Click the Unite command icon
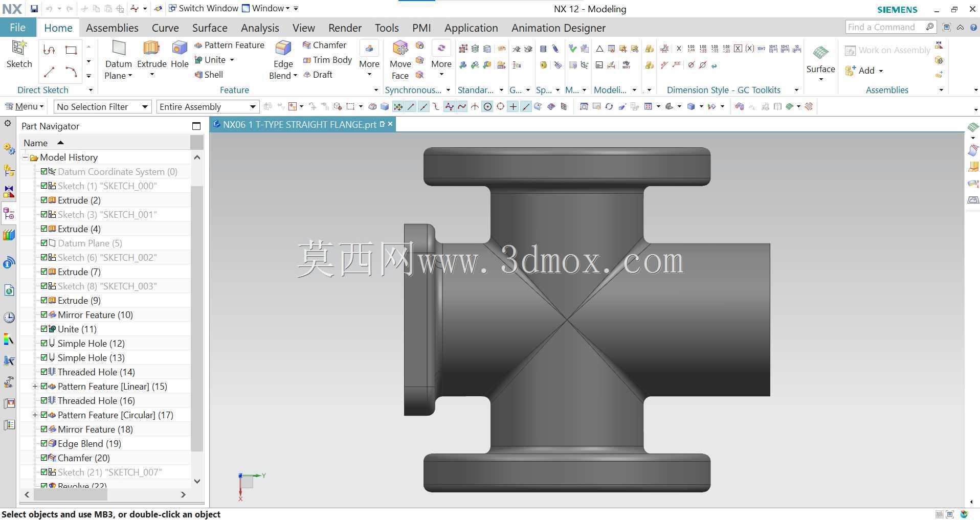980x520 pixels. 198,60
